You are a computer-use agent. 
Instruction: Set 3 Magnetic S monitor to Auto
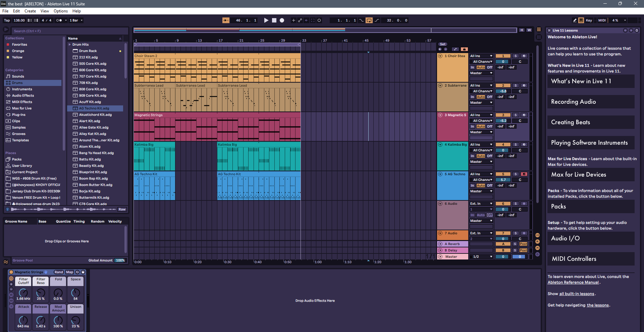coord(481,127)
